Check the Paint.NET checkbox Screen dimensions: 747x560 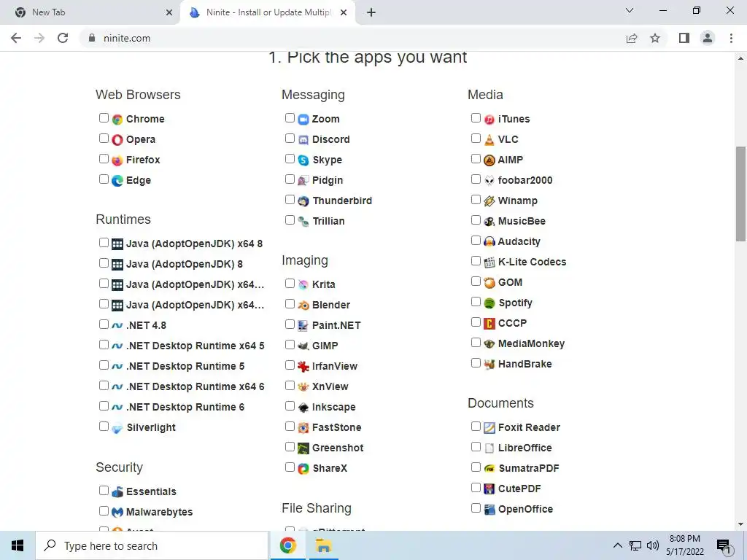[x=290, y=324]
